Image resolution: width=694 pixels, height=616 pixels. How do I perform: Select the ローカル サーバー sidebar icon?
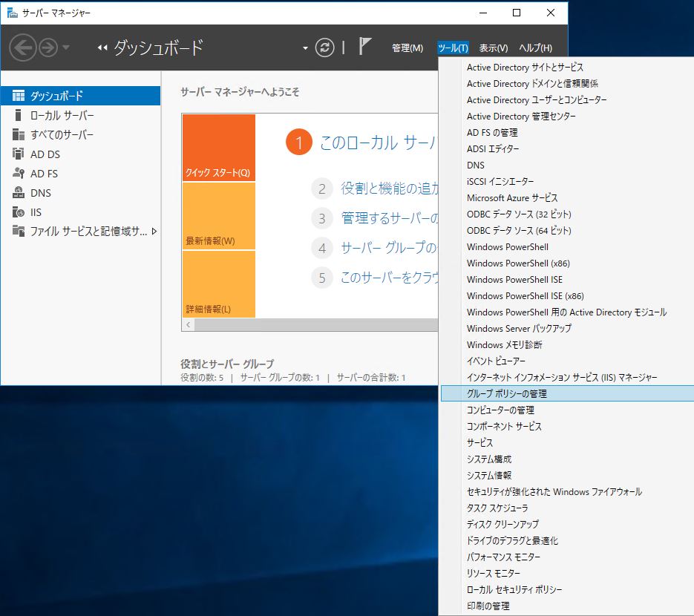(19, 115)
